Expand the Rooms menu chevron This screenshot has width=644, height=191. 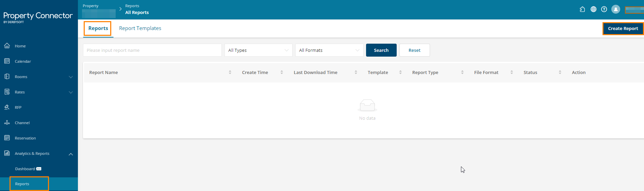(71, 77)
